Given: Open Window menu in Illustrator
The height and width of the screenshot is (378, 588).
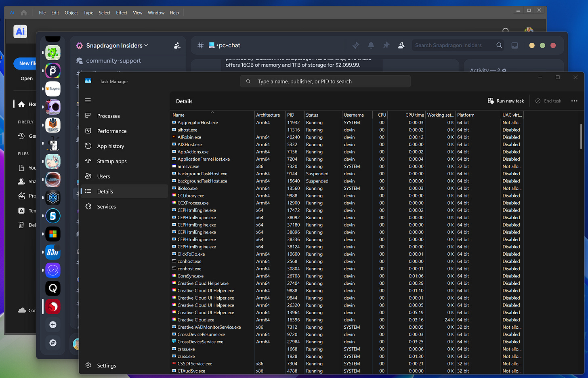Looking at the screenshot, I should [156, 13].
